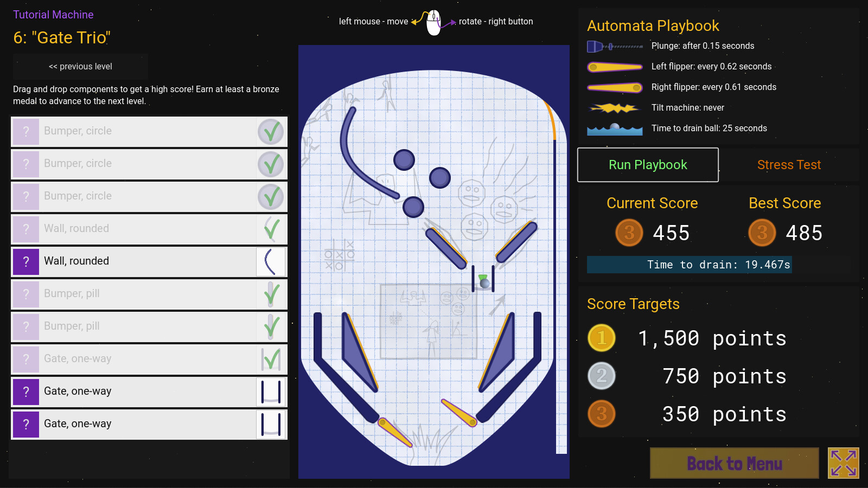Toggle the checkmark for the first Bumper, circle
This screenshot has height=488, width=868.
click(x=271, y=131)
